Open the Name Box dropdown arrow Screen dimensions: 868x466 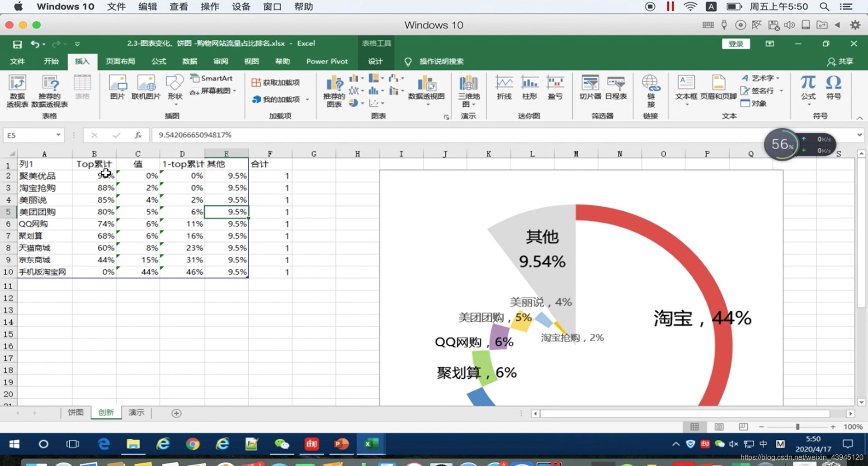tap(58, 135)
